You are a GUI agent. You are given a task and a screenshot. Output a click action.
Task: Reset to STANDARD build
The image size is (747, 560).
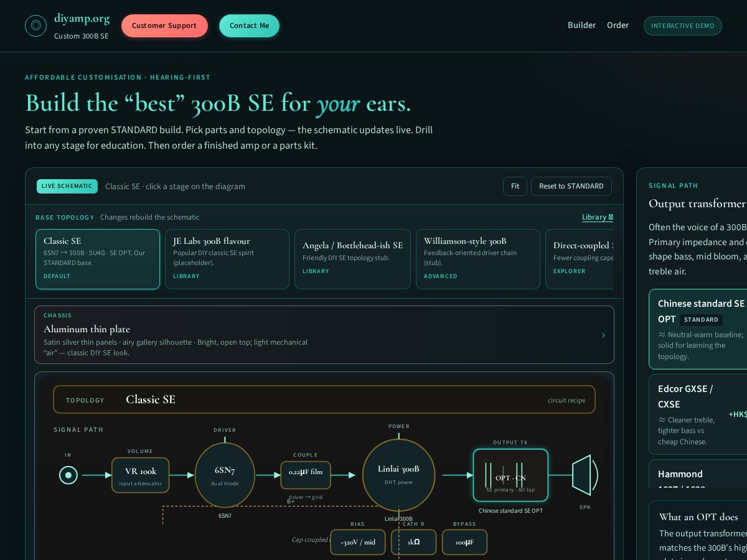pyautogui.click(x=571, y=186)
